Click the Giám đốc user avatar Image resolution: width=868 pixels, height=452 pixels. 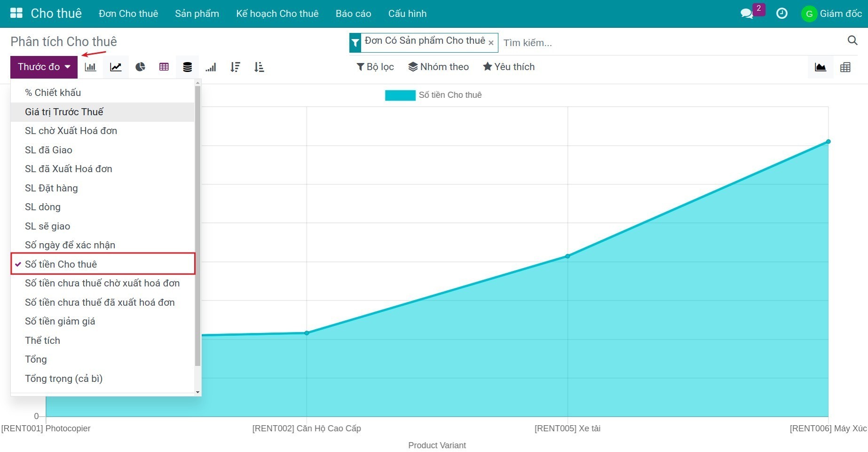coord(809,14)
